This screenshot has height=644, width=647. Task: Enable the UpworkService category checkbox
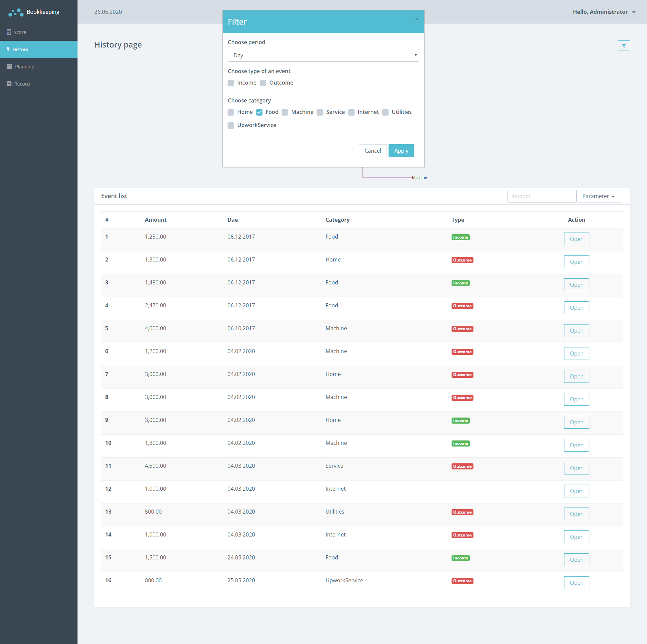coord(231,126)
